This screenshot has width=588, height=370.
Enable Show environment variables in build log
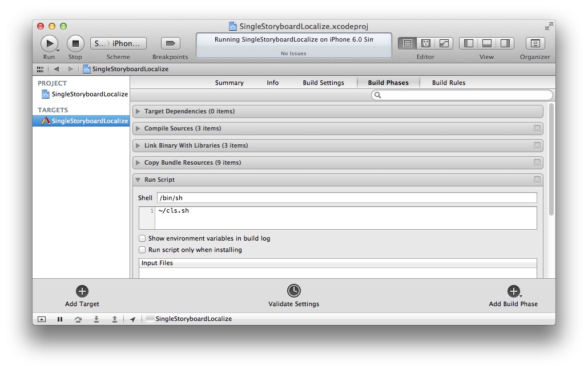tap(142, 238)
